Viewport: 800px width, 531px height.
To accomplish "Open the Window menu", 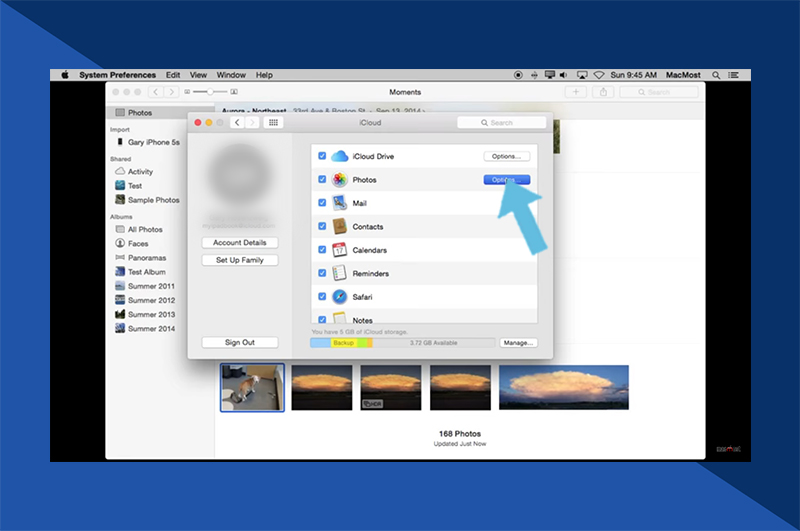I will (x=231, y=75).
